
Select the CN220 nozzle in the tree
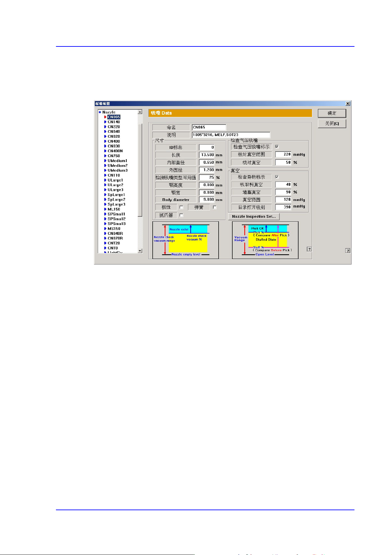click(114, 127)
